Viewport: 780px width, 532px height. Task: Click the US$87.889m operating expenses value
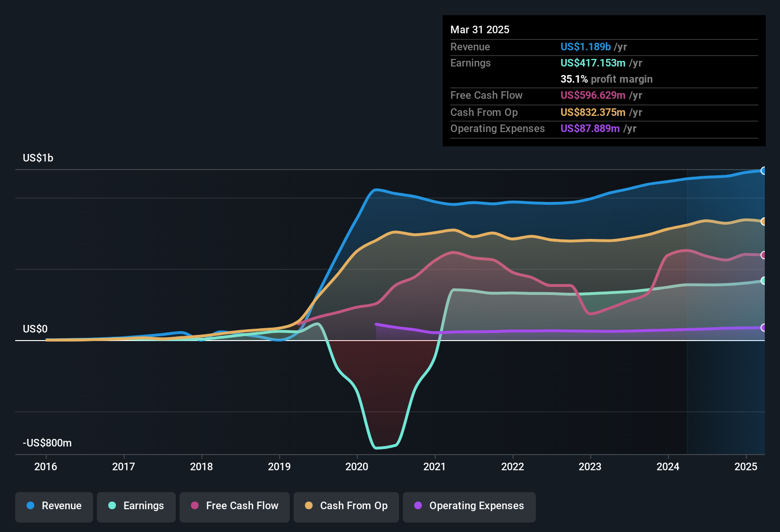tap(590, 129)
